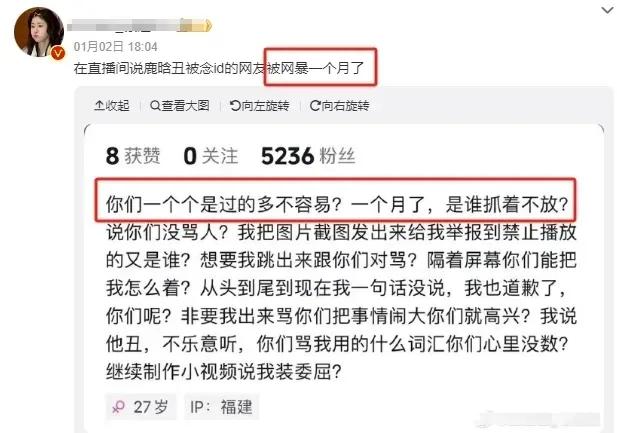This screenshot has height=433, width=617.
Task: Click the clockwise rotate arrow icon
Action: point(315,105)
